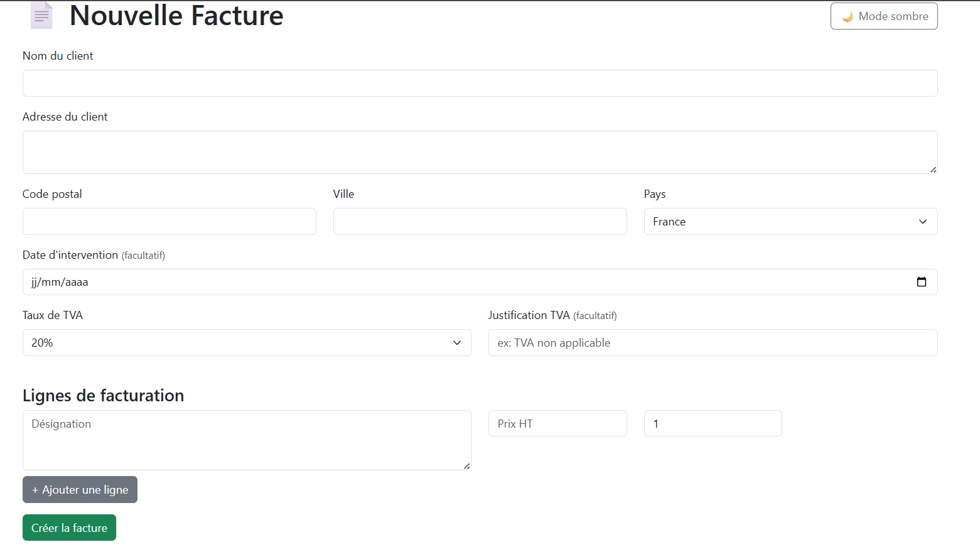980x547 pixels.
Task: Click the Nouvelle Facture page heading
Action: [x=176, y=16]
